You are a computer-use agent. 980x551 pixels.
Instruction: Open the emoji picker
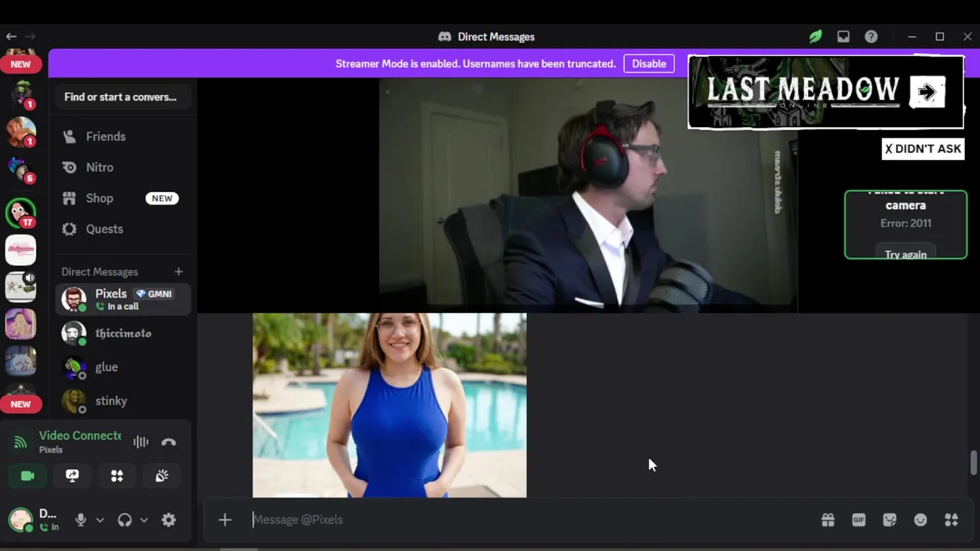920,520
